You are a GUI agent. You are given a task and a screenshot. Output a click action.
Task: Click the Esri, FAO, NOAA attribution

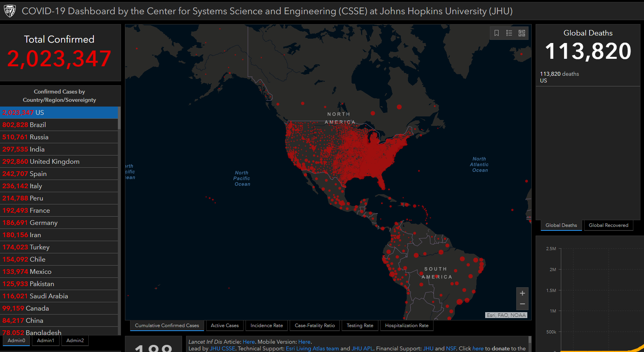(x=506, y=315)
